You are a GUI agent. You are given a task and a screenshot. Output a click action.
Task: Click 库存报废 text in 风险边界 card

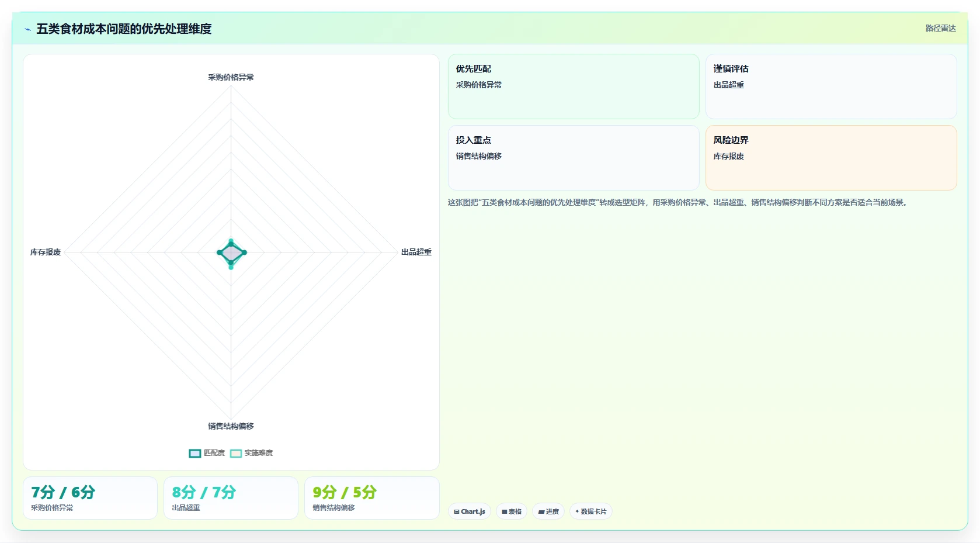click(x=728, y=156)
